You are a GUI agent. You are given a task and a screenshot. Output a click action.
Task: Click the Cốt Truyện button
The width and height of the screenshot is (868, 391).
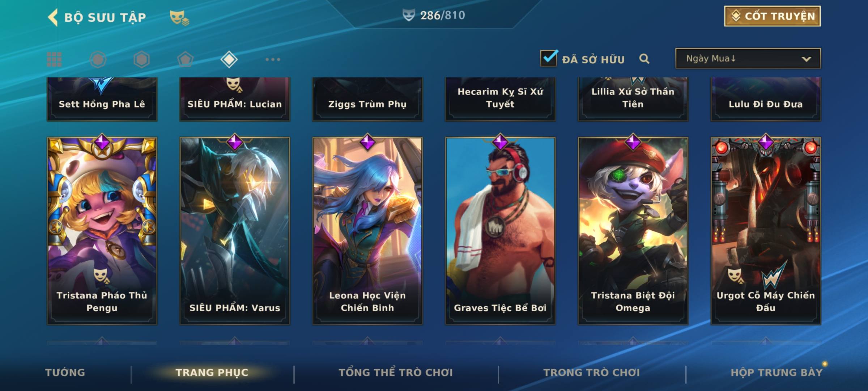[772, 16]
